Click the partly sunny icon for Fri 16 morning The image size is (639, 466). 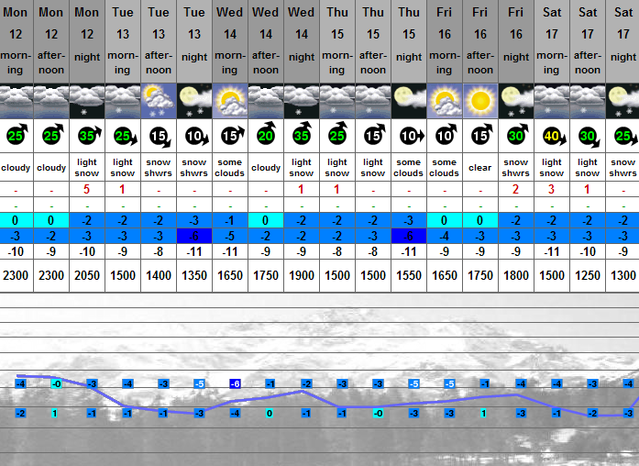point(445,101)
